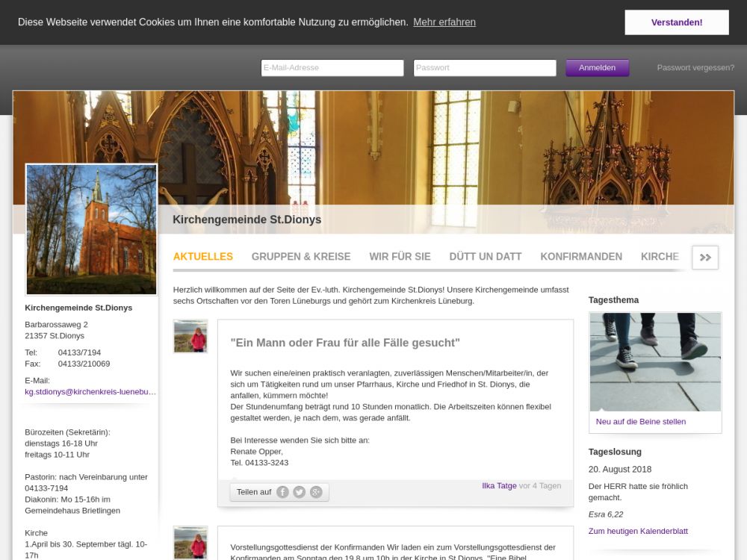The image size is (747, 560).
Task: Share the post on Facebook
Action: (x=282, y=492)
